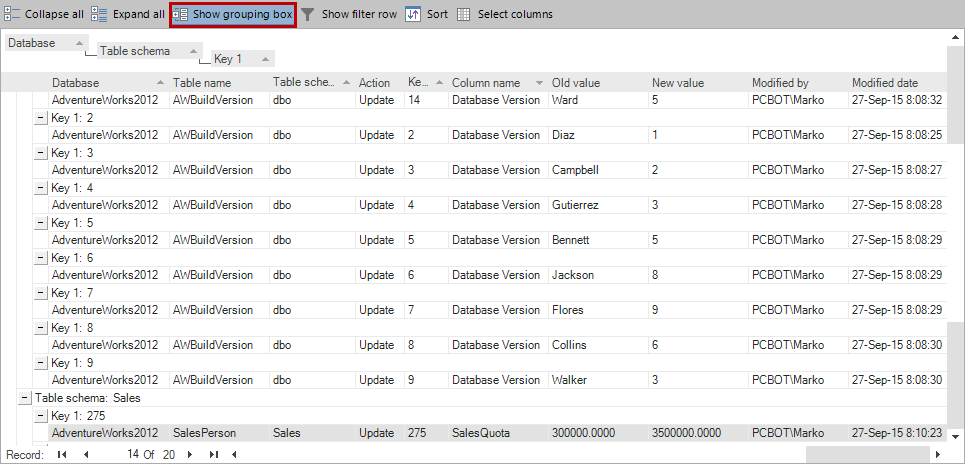Viewport: 965px width, 464px height.
Task: Click the horizontal scrollbar right arrow
Action: coord(938,455)
